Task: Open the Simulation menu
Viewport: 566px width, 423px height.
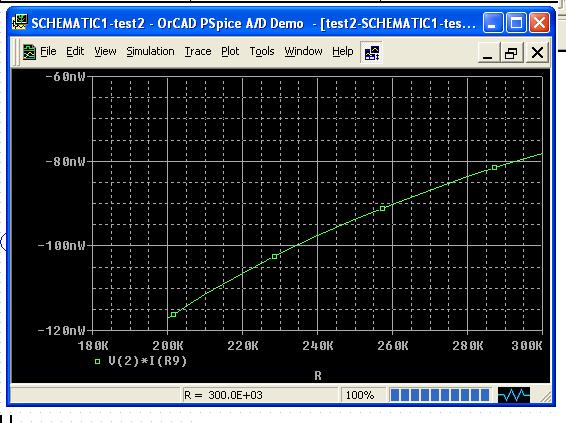Action: pos(150,52)
